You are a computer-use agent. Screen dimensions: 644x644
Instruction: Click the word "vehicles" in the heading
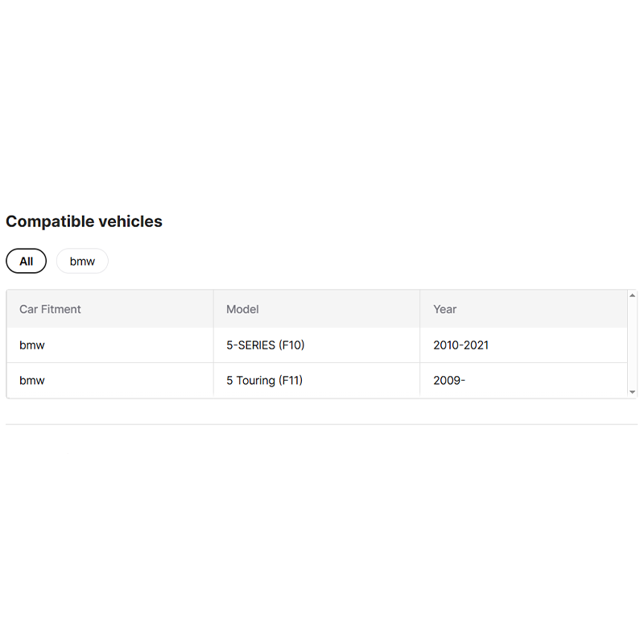[x=130, y=221]
